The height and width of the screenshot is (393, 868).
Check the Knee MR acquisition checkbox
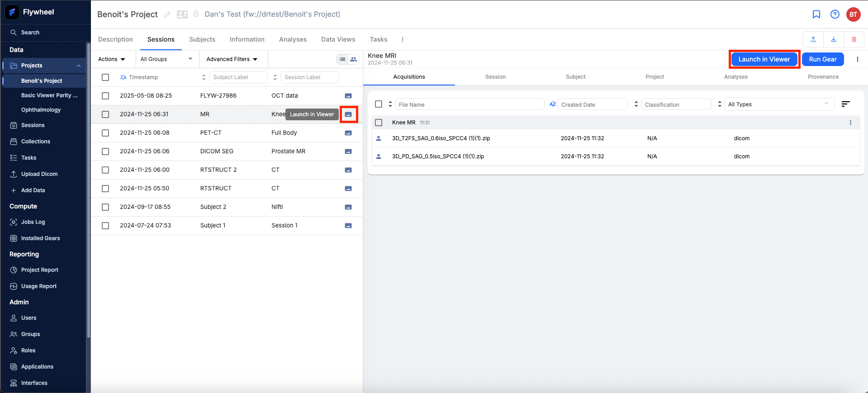379,123
